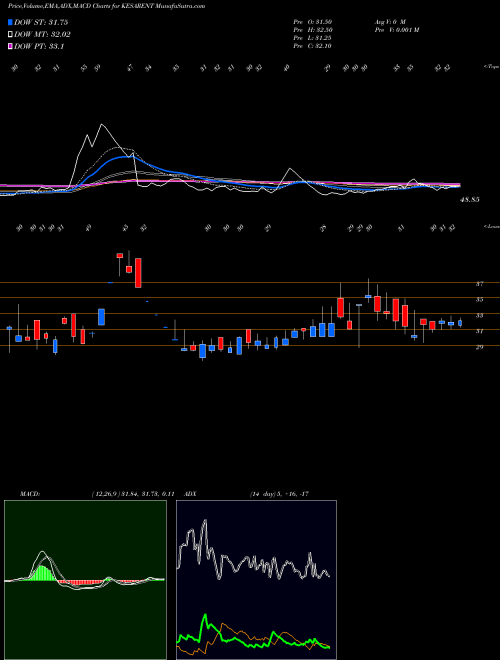Screen dimensions: 500x660
Task: Click the 33 price axis label
Action: [479, 315]
